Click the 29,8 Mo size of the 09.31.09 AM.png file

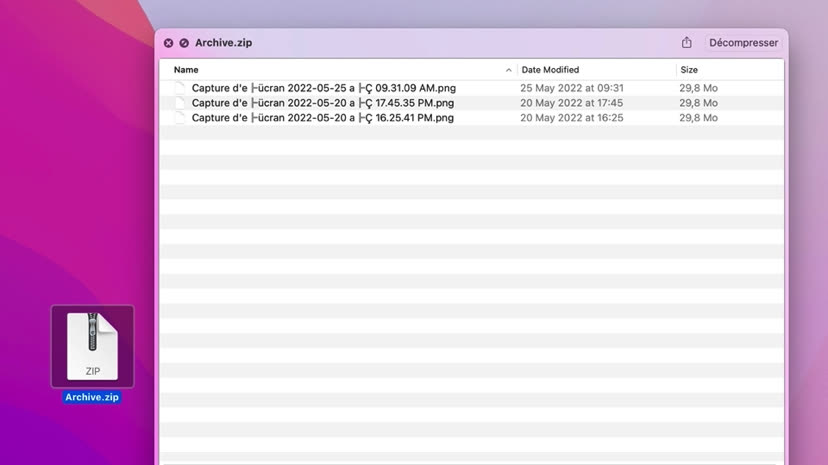point(698,88)
